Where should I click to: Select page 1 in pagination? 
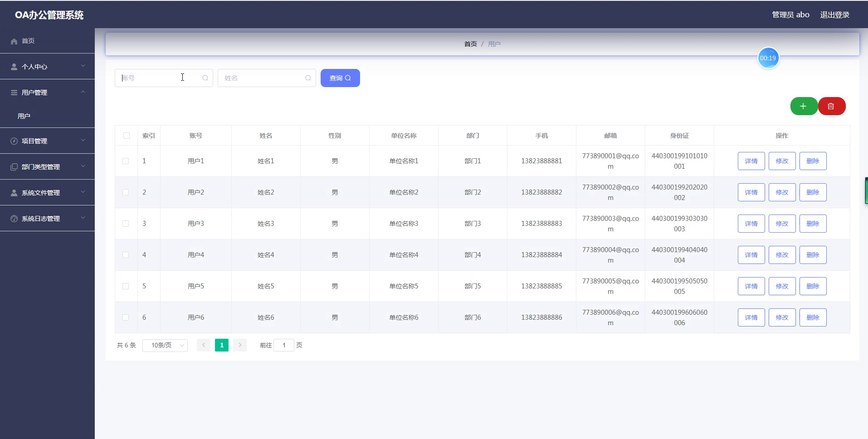(222, 345)
